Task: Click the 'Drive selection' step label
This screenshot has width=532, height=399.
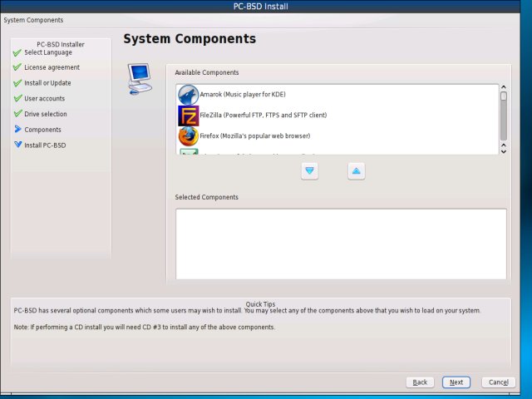Action: point(46,114)
